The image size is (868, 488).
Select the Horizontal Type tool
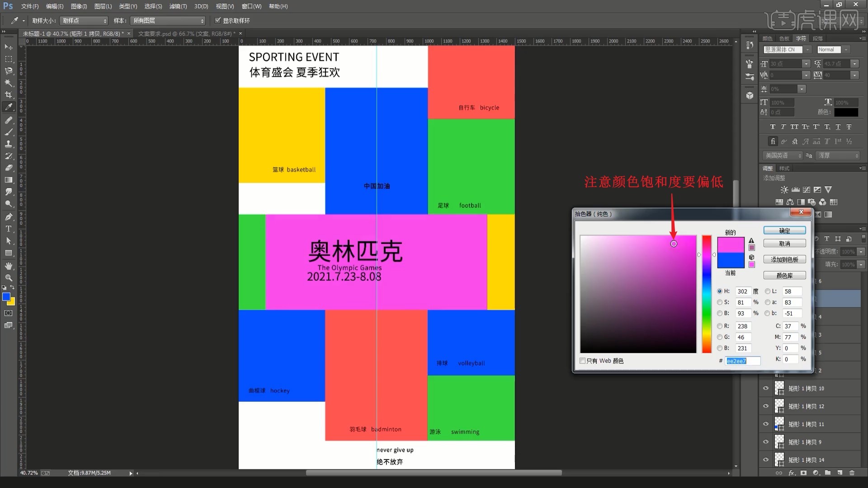pyautogui.click(x=9, y=229)
